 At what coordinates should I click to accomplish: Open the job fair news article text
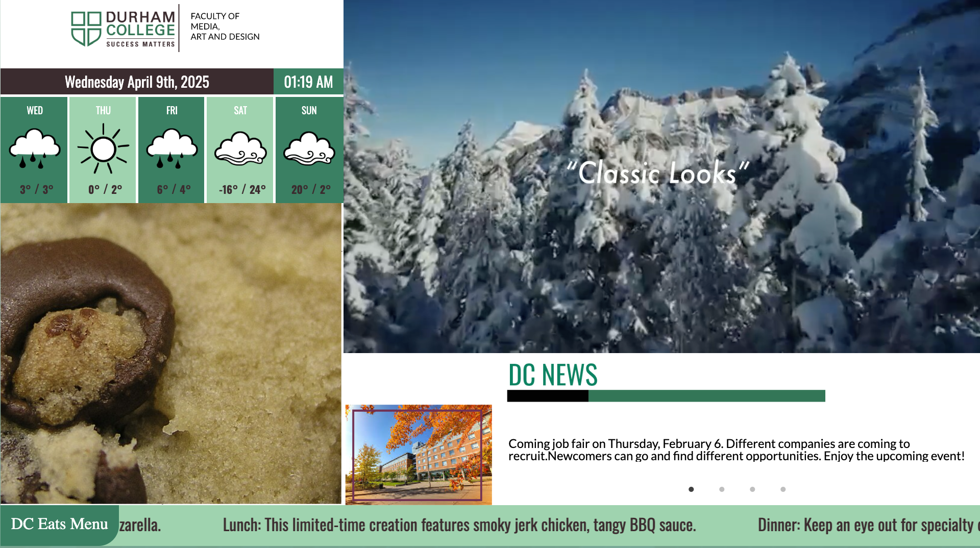point(737,450)
